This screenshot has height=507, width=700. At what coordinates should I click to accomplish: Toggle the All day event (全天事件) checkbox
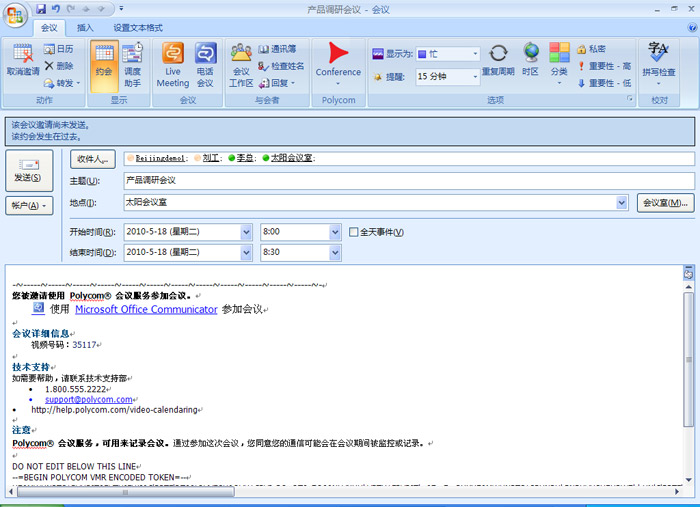[x=354, y=232]
